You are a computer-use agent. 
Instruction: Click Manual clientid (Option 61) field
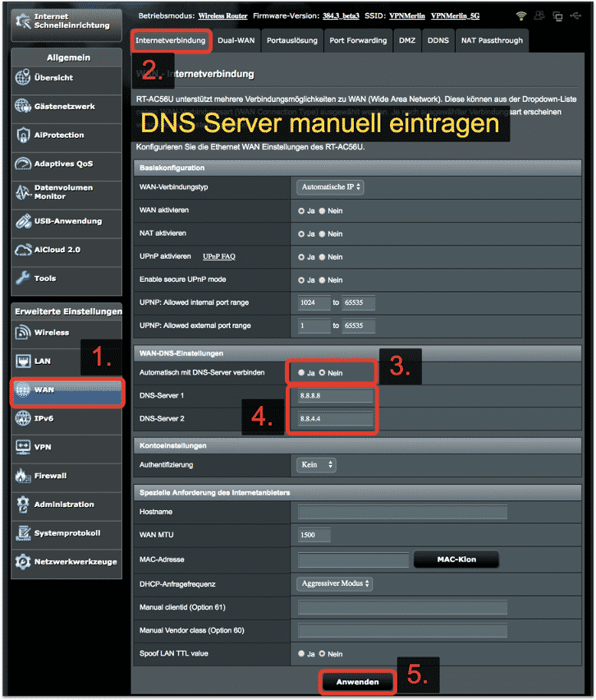[x=402, y=607]
